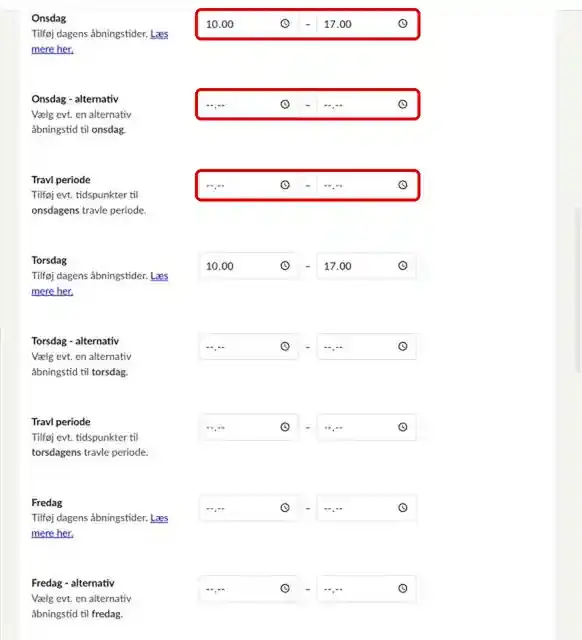582x640 pixels.
Task: Click clock icon for onsdagens travle periode end
Action: [x=403, y=185]
